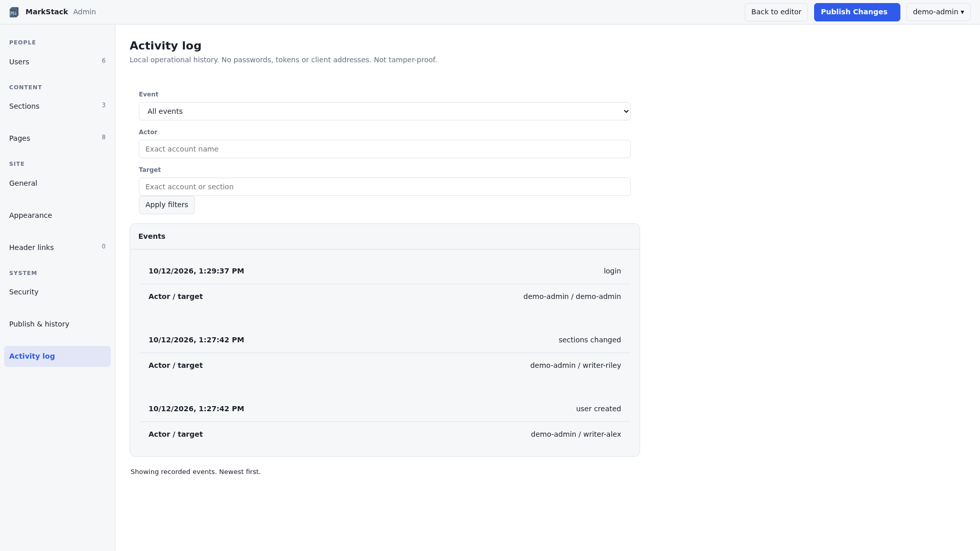980x551 pixels.
Task: Open Header links in the sidebar
Action: (x=57, y=247)
